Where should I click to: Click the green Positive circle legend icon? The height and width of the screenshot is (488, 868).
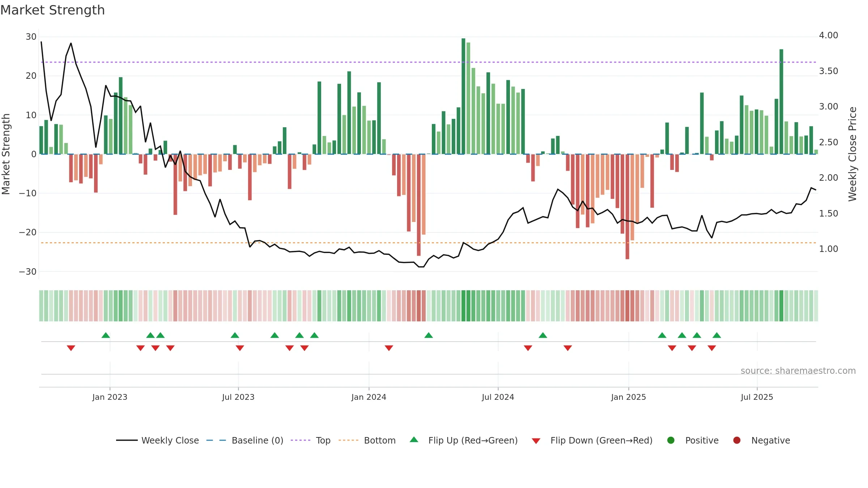[x=671, y=440]
